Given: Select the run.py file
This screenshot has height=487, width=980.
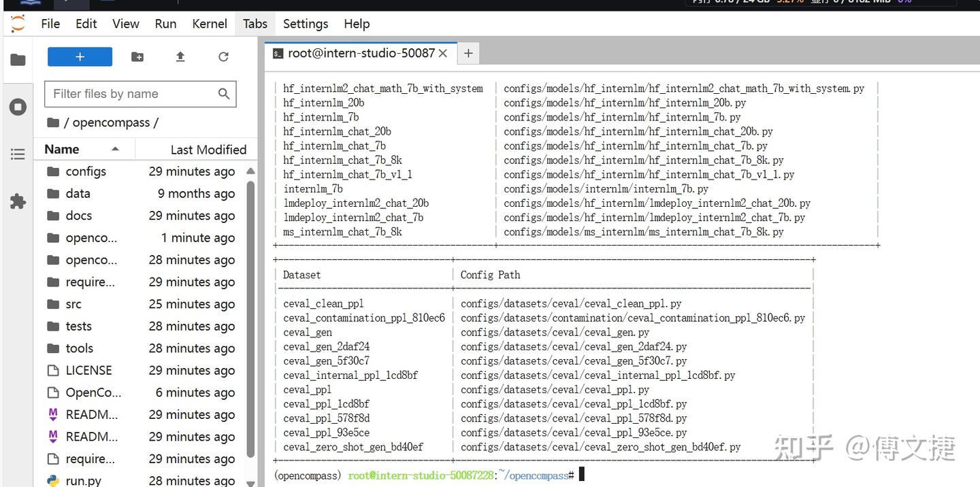Looking at the screenshot, I should pyautogui.click(x=141, y=480).
